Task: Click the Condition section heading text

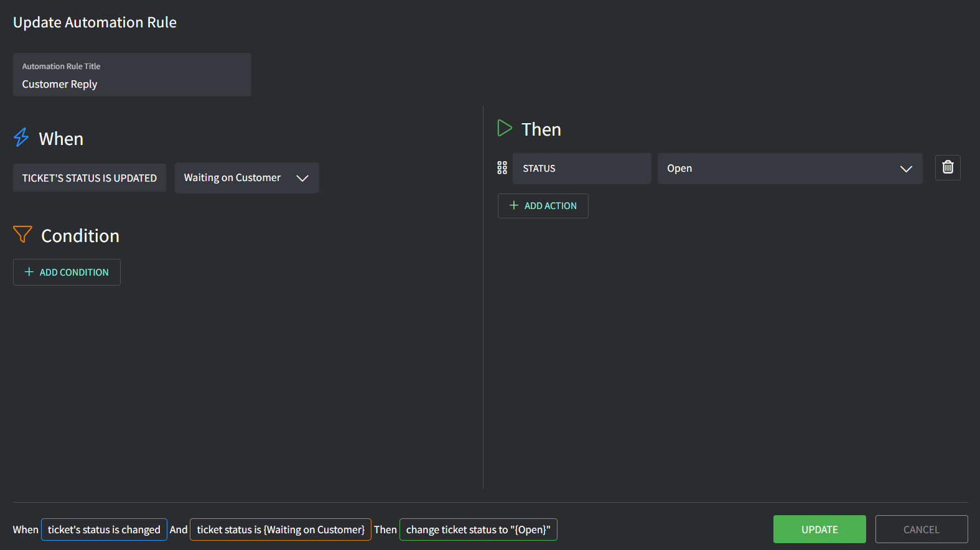Action: pyautogui.click(x=80, y=236)
